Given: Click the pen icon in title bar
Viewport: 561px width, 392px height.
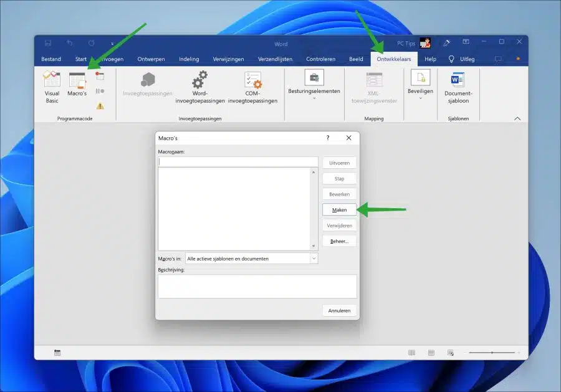Looking at the screenshot, I should tap(446, 43).
